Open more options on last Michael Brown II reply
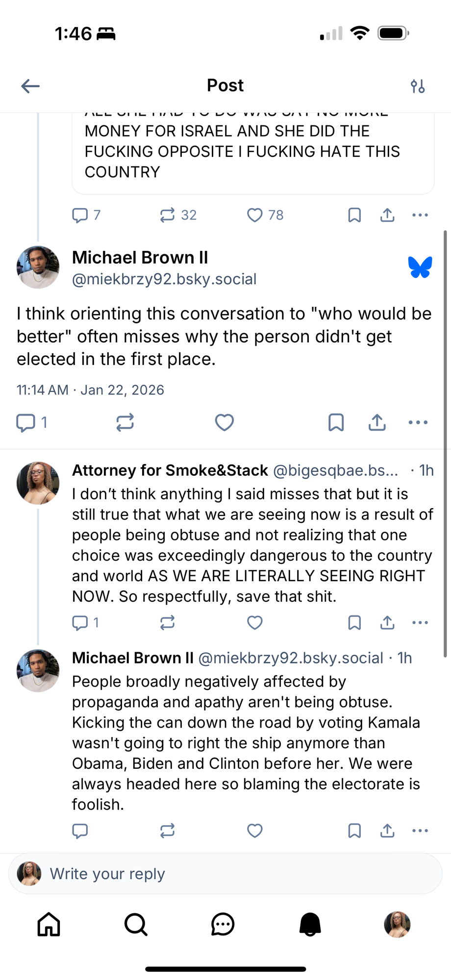 point(420,831)
